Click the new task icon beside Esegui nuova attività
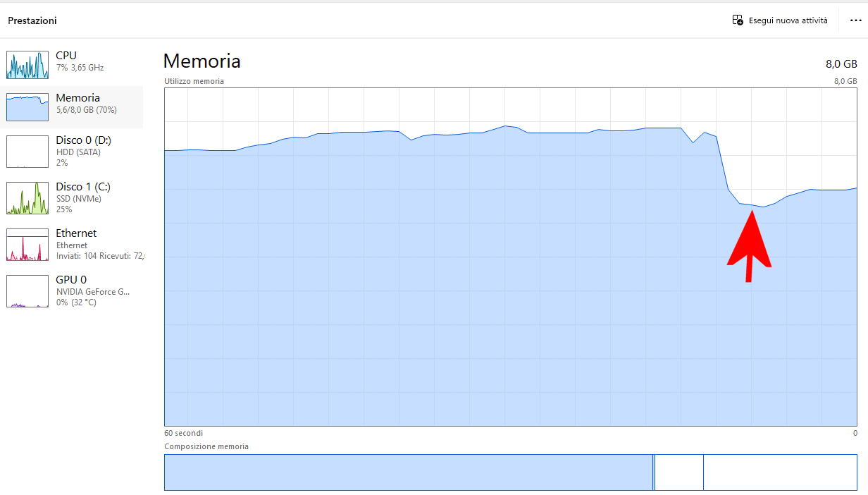 click(736, 20)
